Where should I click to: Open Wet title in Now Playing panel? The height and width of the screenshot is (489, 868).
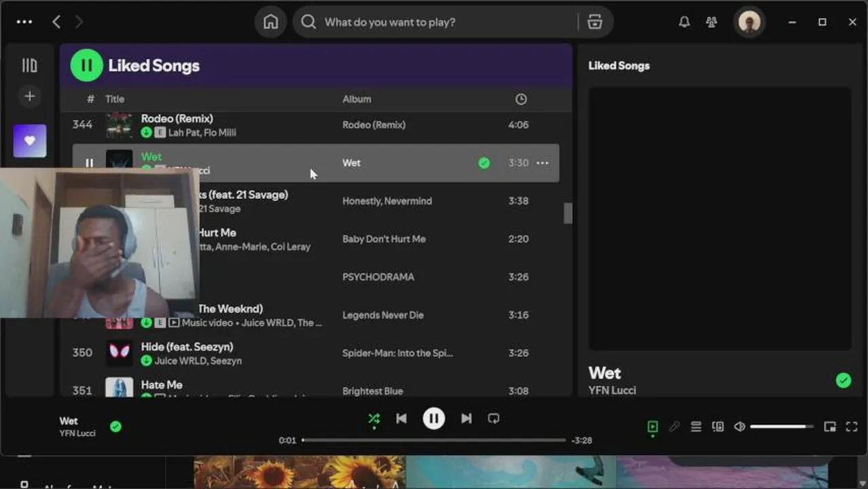click(x=604, y=373)
